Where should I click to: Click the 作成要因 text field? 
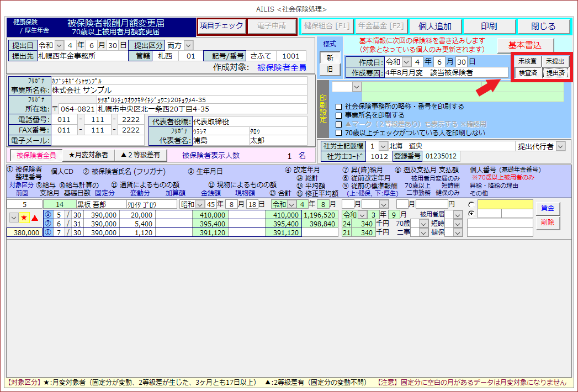click(x=439, y=72)
